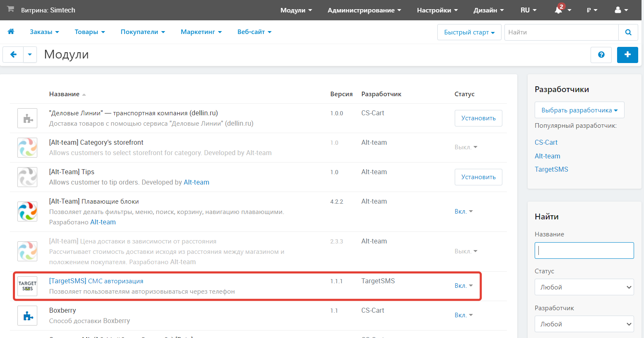Open the help question mark icon
644x338 pixels.
tap(601, 55)
